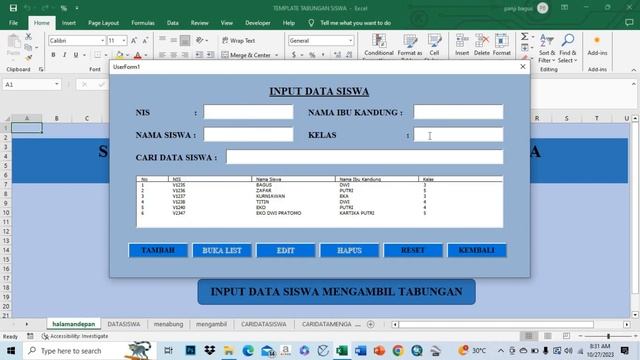Open the menabung sheet tab
Screen dimensions: 640x360
(168, 324)
